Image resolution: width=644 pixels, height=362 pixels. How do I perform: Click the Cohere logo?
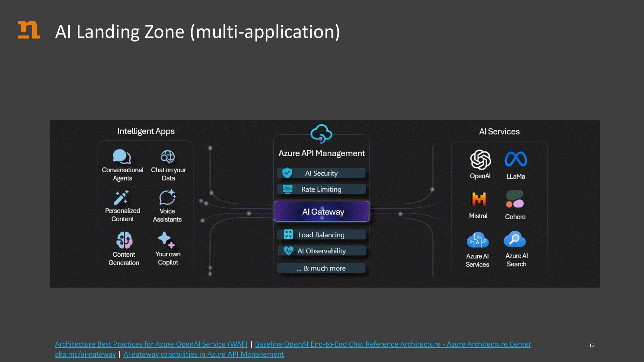(515, 199)
